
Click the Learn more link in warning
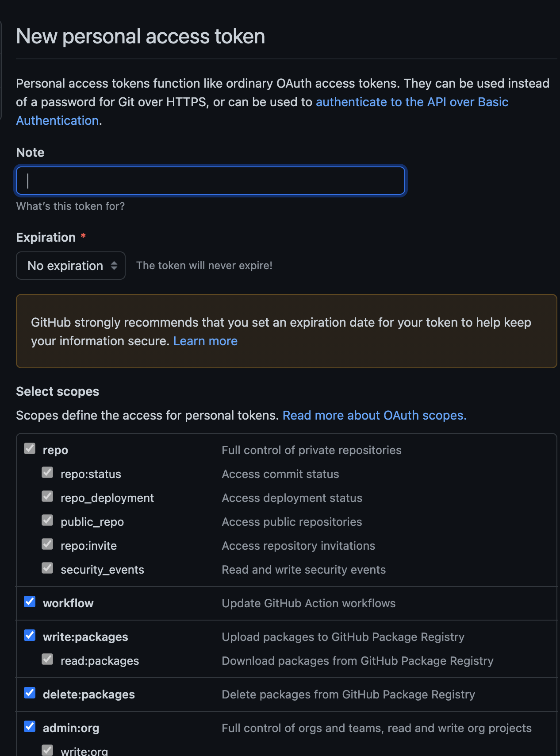click(205, 341)
